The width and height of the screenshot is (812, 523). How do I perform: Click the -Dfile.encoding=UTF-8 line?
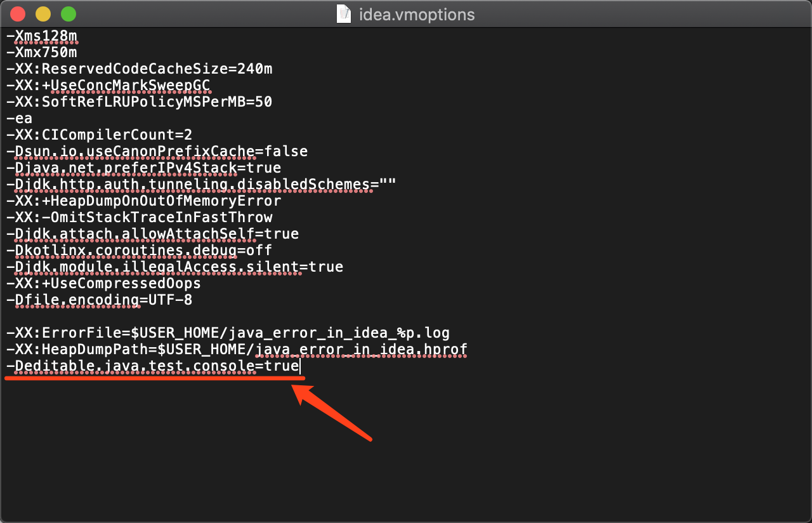[x=100, y=300]
